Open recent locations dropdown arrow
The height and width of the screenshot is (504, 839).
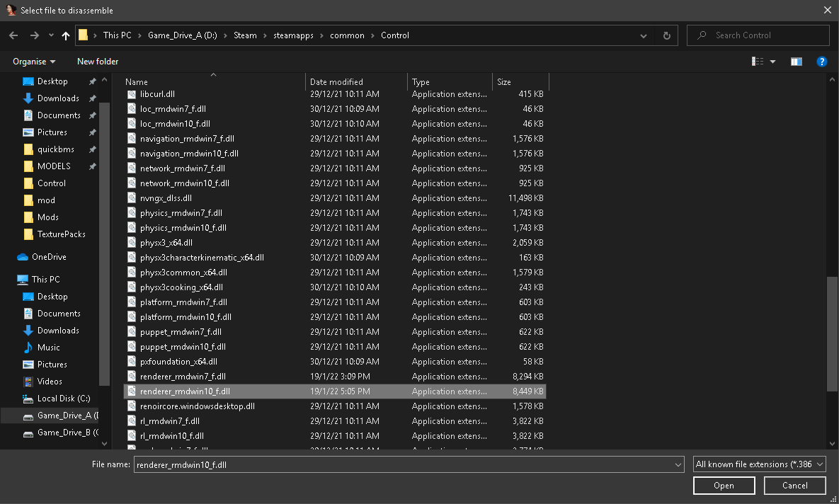tap(51, 35)
